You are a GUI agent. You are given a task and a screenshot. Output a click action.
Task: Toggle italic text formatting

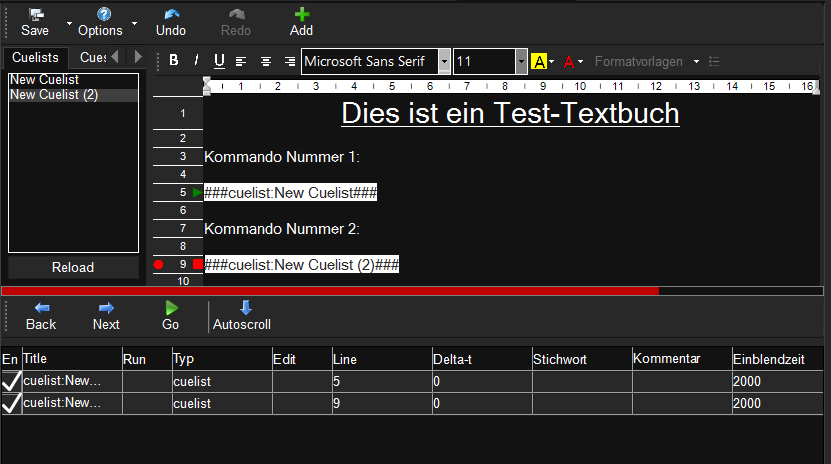(196, 61)
